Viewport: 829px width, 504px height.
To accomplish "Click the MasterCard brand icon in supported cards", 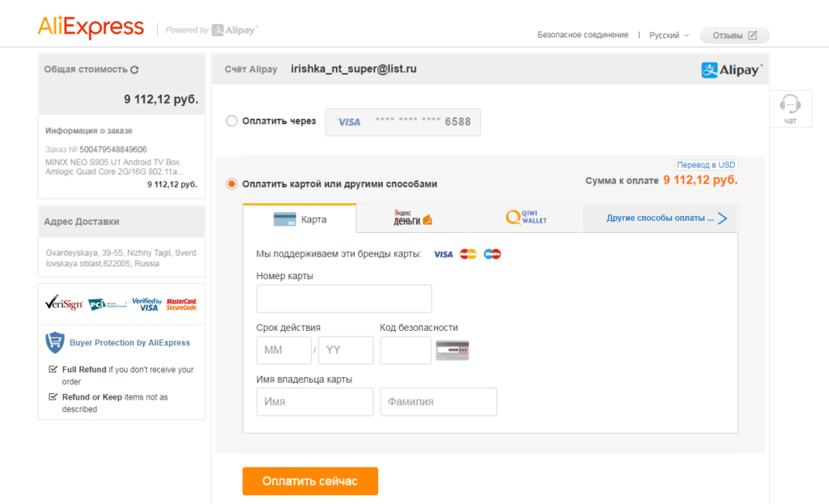I will point(468,254).
